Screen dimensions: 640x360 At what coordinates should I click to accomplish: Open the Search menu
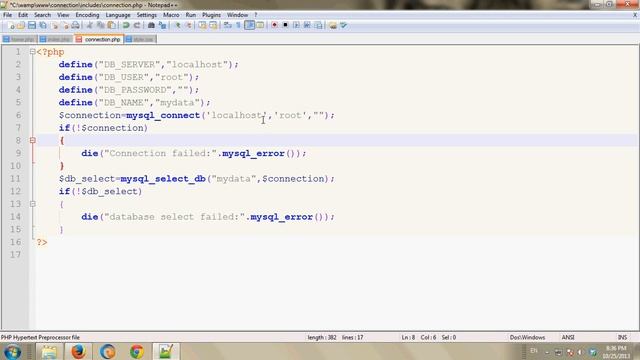(x=42, y=15)
